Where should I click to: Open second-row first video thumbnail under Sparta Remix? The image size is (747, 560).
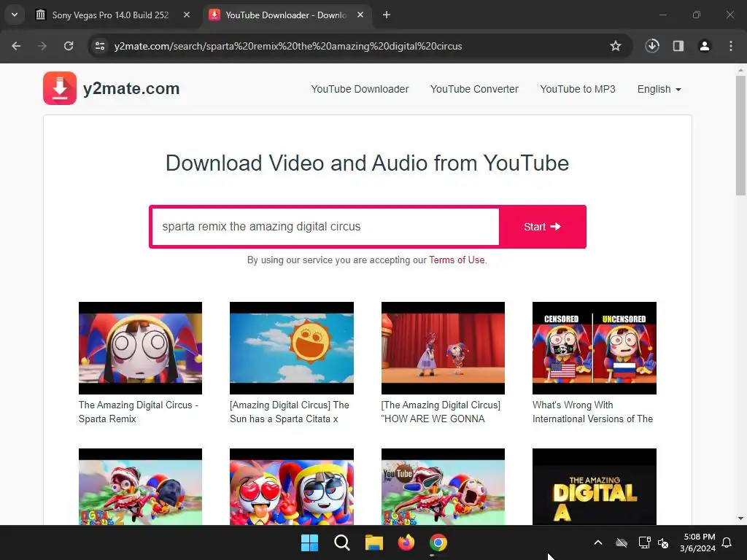pos(140,486)
